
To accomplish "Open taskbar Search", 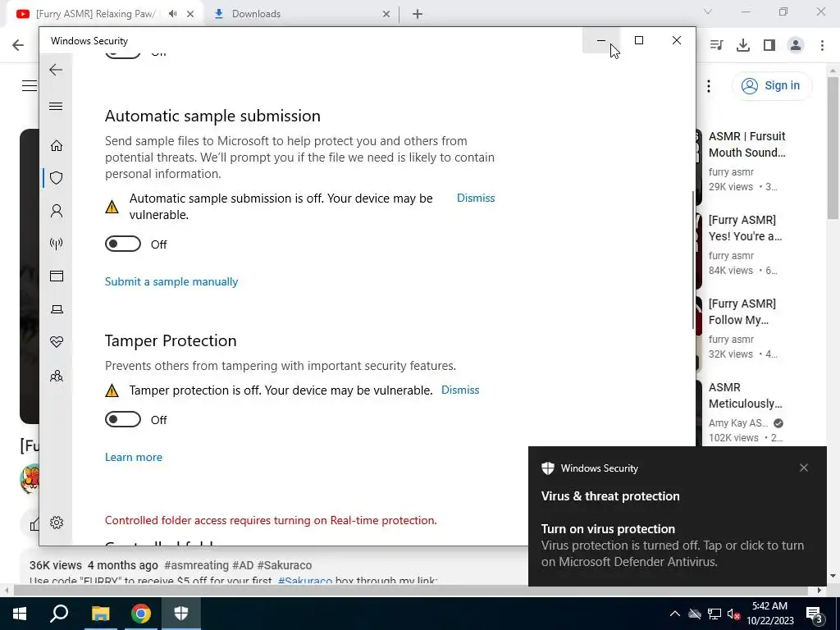I will [59, 614].
